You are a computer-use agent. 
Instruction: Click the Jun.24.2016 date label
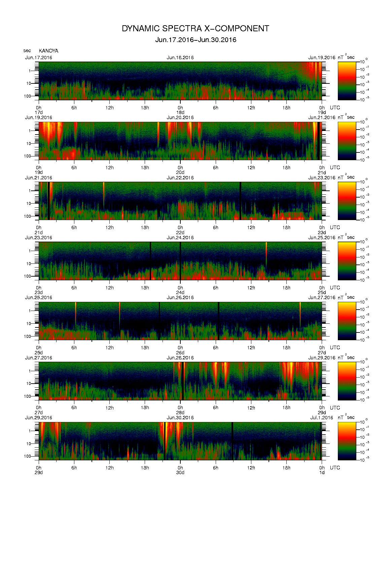coord(180,238)
